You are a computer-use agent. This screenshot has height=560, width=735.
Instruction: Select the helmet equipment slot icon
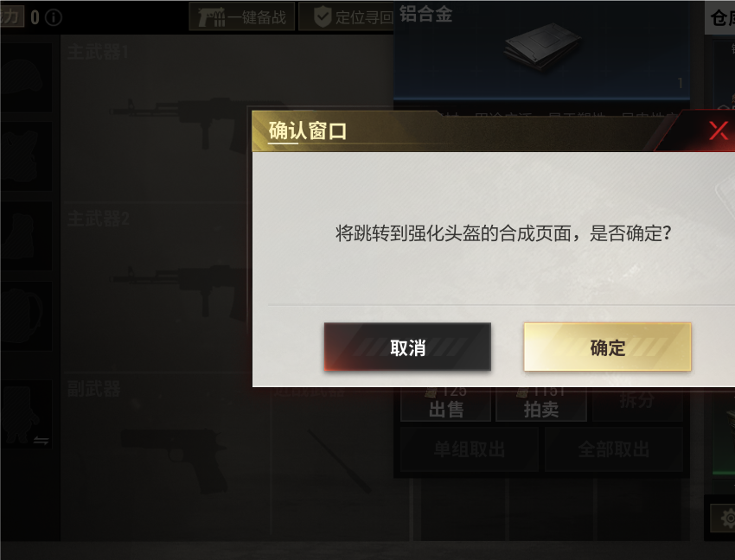26,78
